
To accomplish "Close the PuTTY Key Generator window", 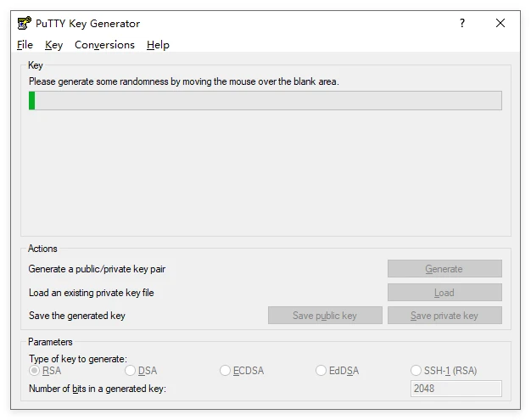I will pyautogui.click(x=500, y=23).
